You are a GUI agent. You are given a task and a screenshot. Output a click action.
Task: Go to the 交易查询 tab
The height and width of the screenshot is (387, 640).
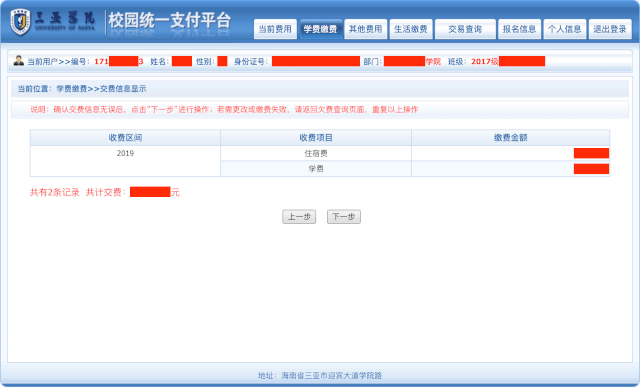(x=465, y=29)
